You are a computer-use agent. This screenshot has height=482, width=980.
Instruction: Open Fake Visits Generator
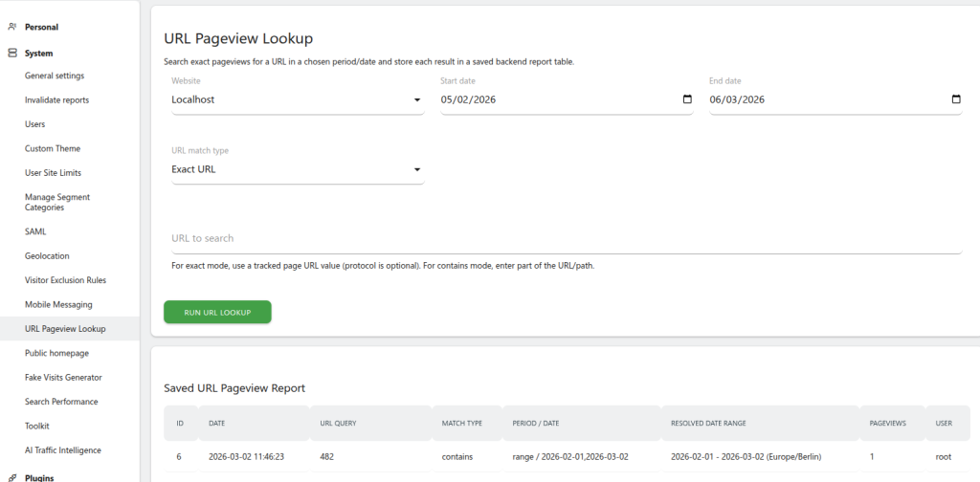pos(63,378)
